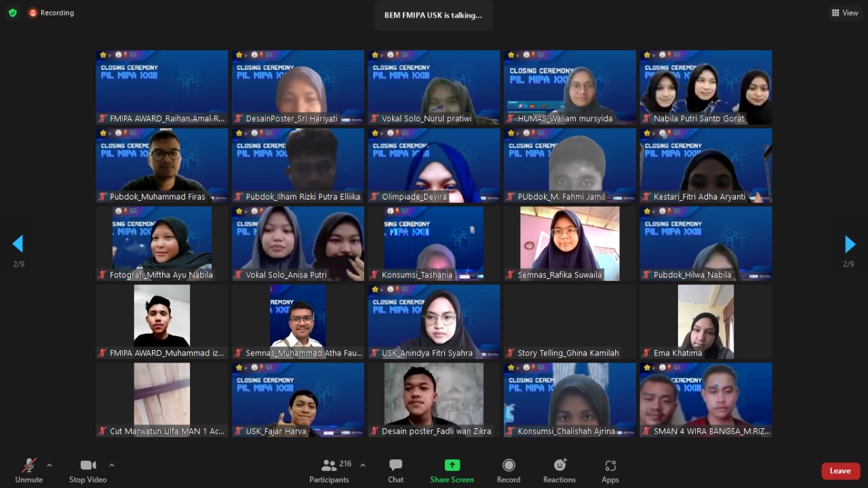This screenshot has width=868, height=488.
Task: Expand the arrow next to Participants count
Action: pyautogui.click(x=363, y=466)
